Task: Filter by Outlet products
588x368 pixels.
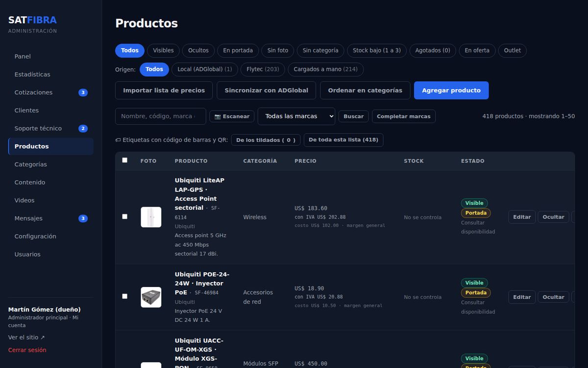Action: [x=513, y=51]
